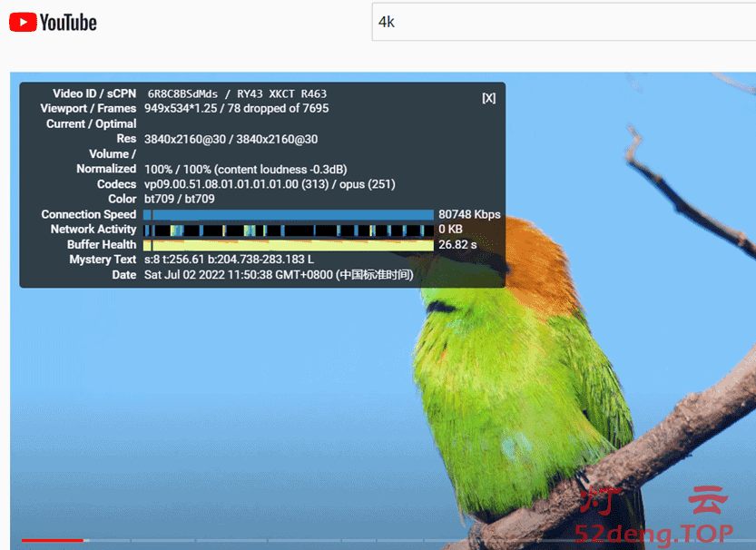Click the YouTube wordmark text
The width and height of the screenshot is (756, 550).
coord(68,23)
